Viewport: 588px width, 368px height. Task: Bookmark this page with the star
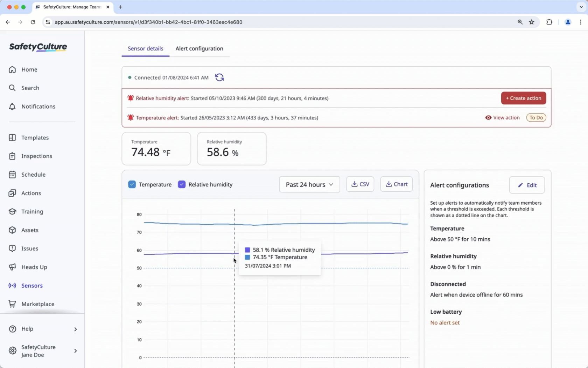[x=532, y=22]
